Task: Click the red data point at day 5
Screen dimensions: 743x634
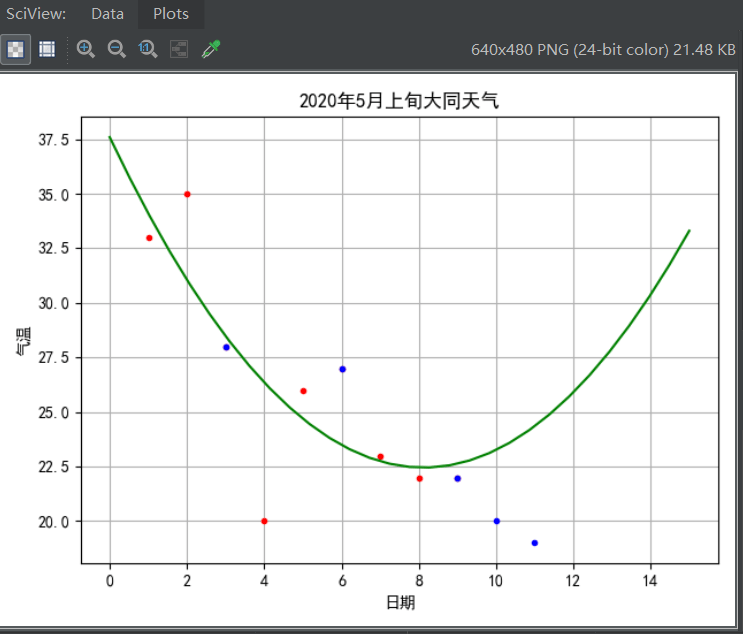Action: (304, 391)
